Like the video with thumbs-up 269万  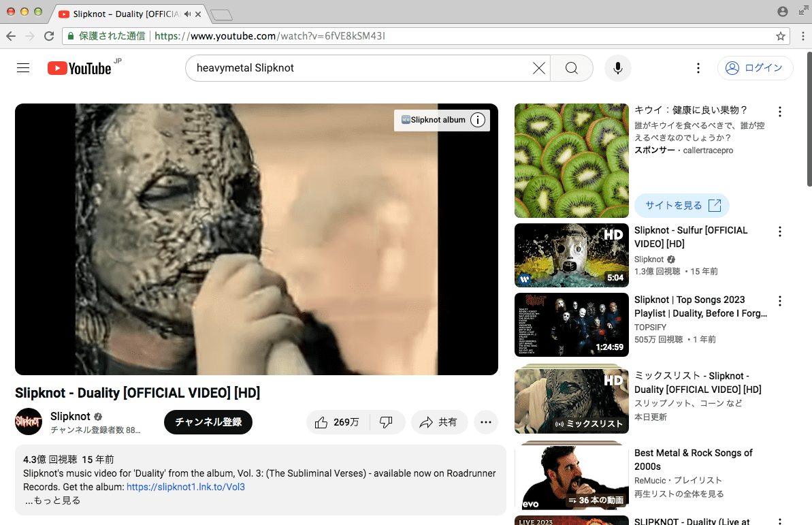(337, 422)
